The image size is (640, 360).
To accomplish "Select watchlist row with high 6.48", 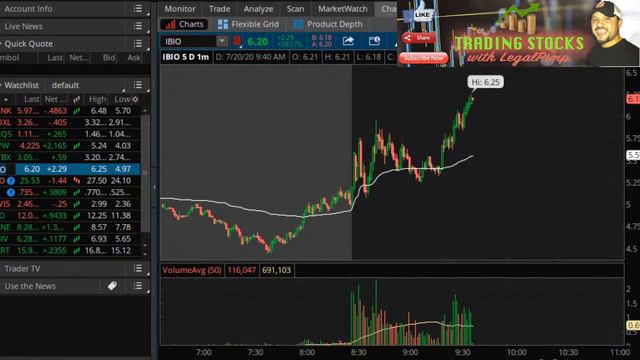I will (70, 111).
